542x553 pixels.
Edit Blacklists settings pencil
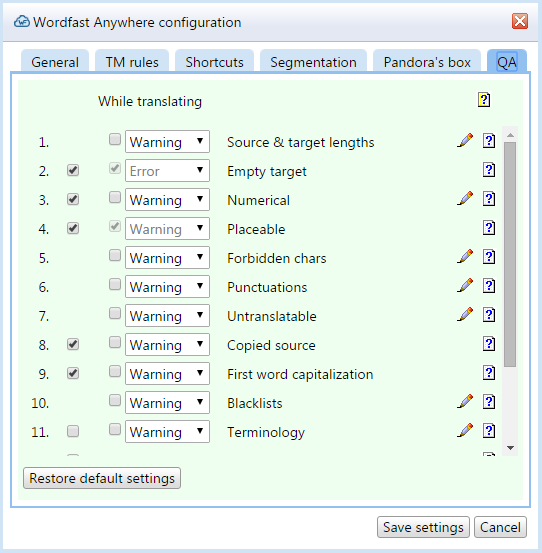[x=465, y=401]
